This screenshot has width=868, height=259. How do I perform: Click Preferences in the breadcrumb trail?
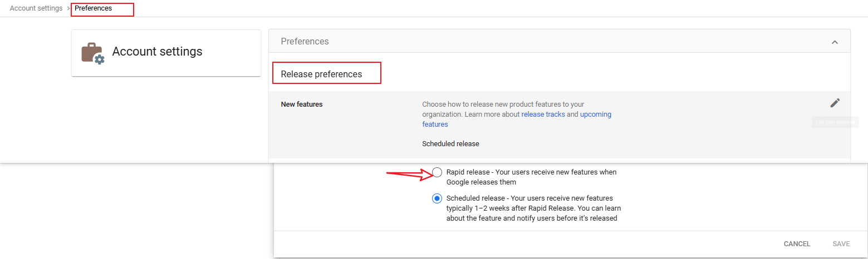(94, 9)
